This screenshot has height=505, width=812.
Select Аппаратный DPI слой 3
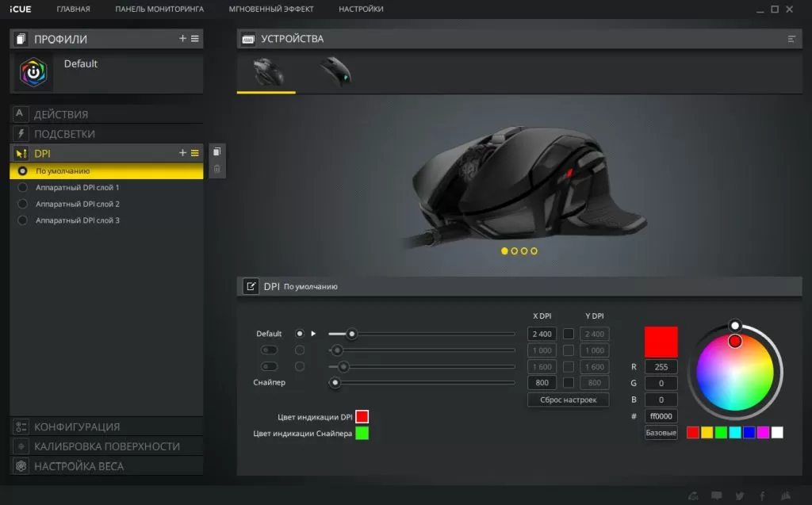[x=107, y=220]
